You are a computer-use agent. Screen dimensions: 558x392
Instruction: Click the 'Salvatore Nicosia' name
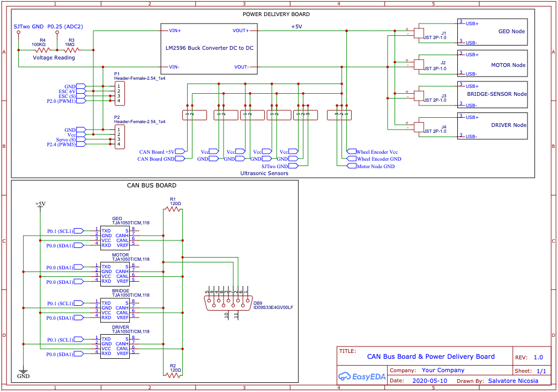(x=513, y=381)
